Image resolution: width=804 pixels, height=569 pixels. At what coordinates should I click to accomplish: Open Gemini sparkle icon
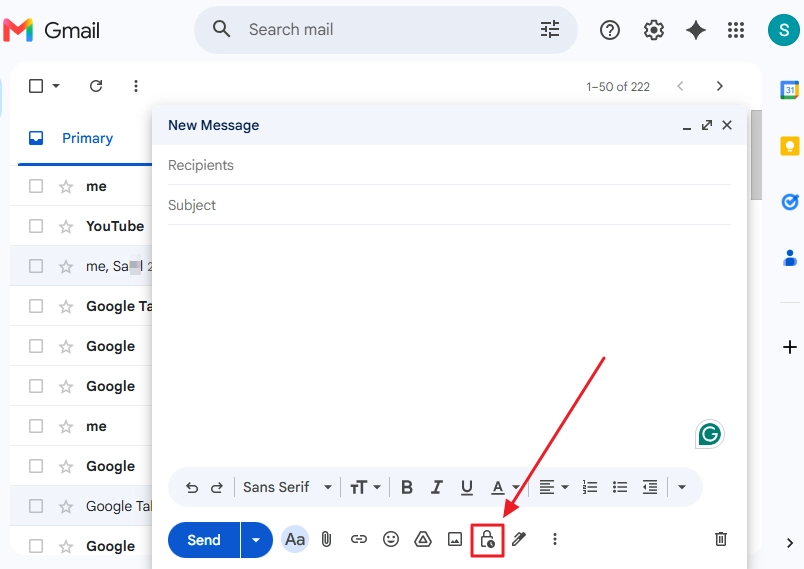tap(695, 30)
